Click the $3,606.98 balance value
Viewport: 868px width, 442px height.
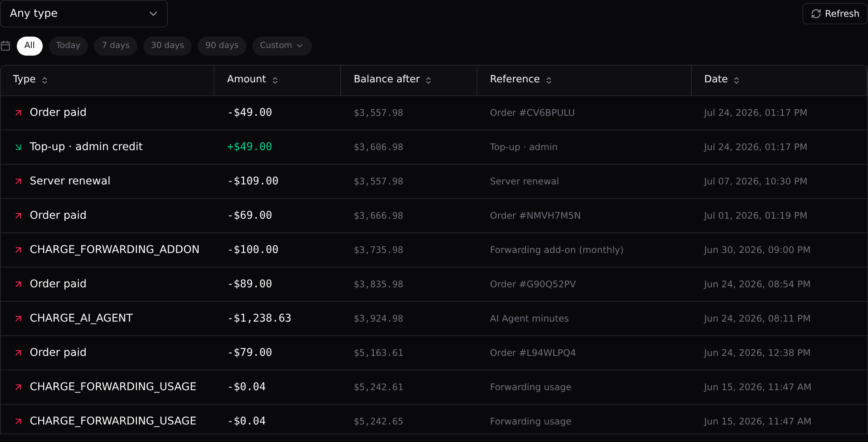(378, 147)
